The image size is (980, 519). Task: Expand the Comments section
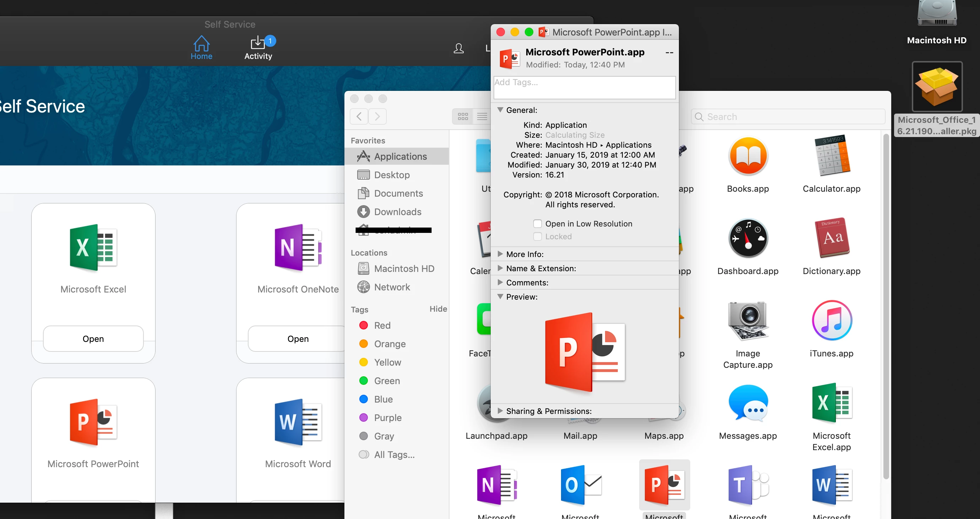[500, 282]
